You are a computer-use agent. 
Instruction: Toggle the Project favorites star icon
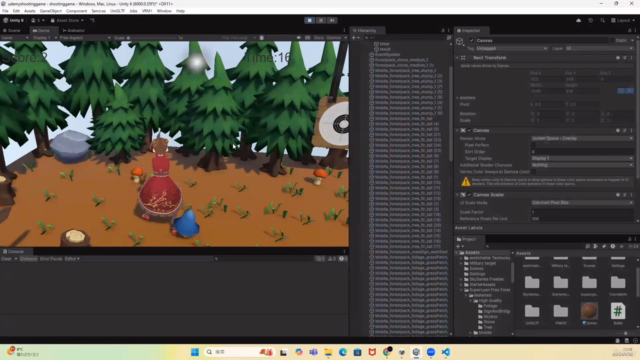[621, 247]
